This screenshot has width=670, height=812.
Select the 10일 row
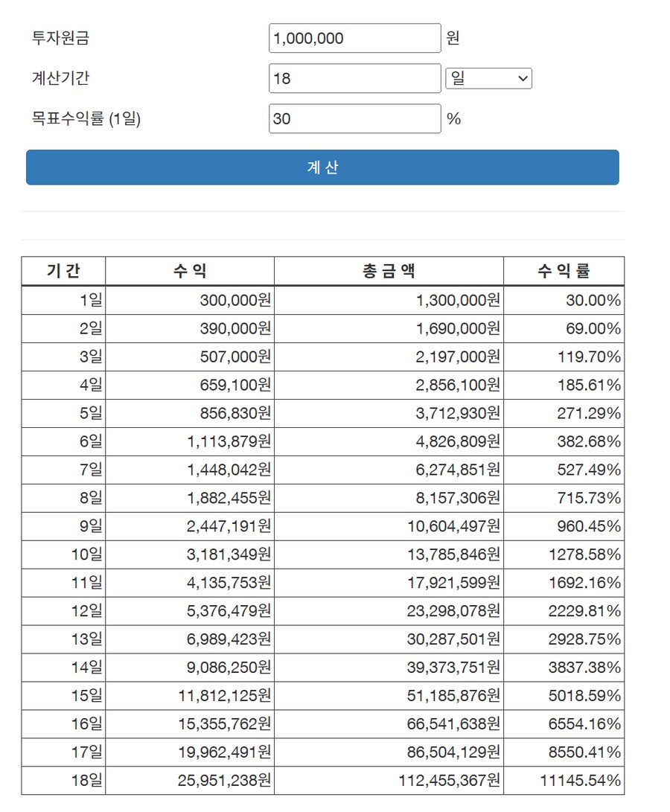click(x=63, y=554)
